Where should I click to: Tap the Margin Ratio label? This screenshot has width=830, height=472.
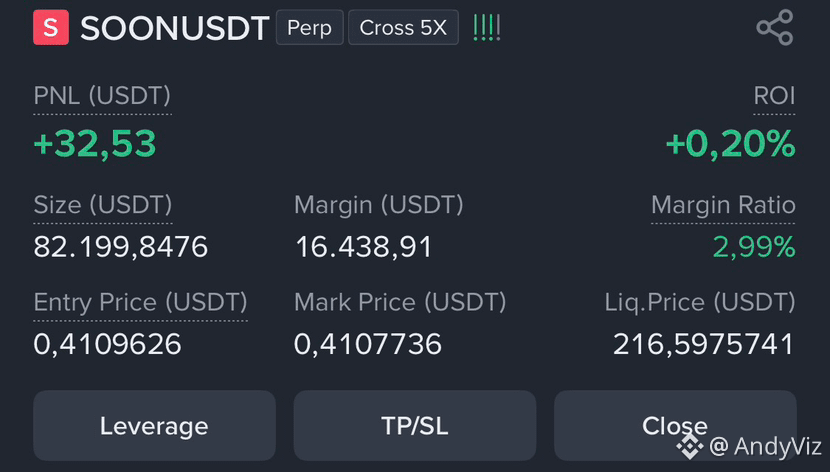tap(723, 205)
